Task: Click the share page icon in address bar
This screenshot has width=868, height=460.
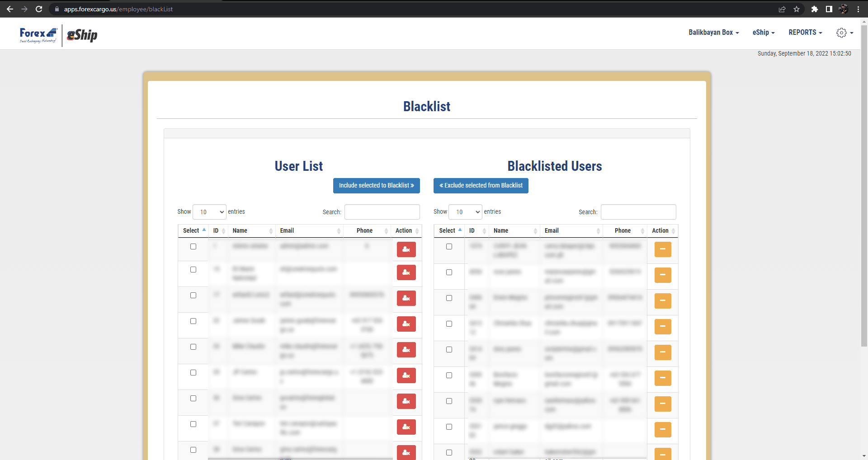Action: click(782, 9)
